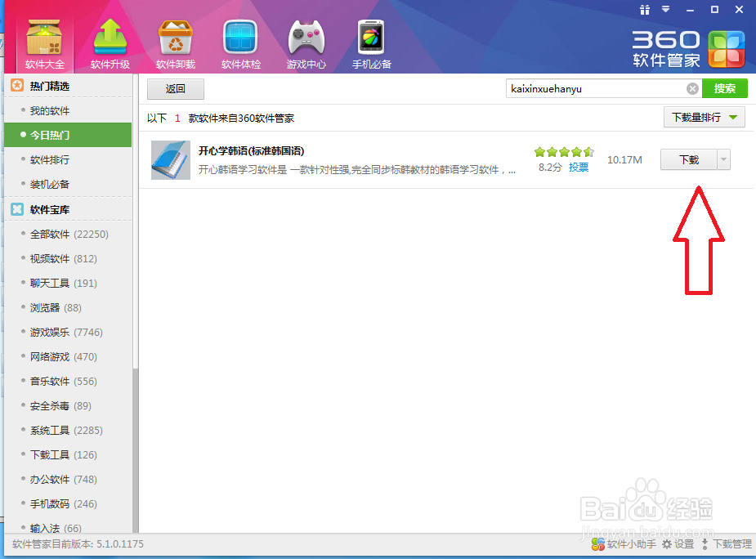
Task: Click the description text of 开心学韩语
Action: coord(357,170)
